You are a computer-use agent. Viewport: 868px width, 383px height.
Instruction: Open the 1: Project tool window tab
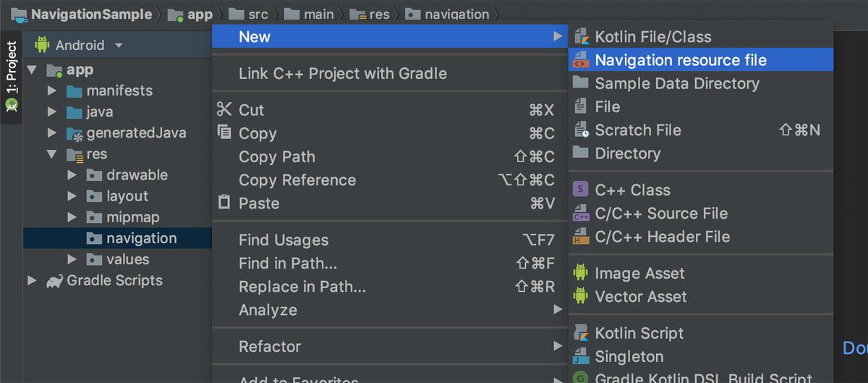point(12,76)
